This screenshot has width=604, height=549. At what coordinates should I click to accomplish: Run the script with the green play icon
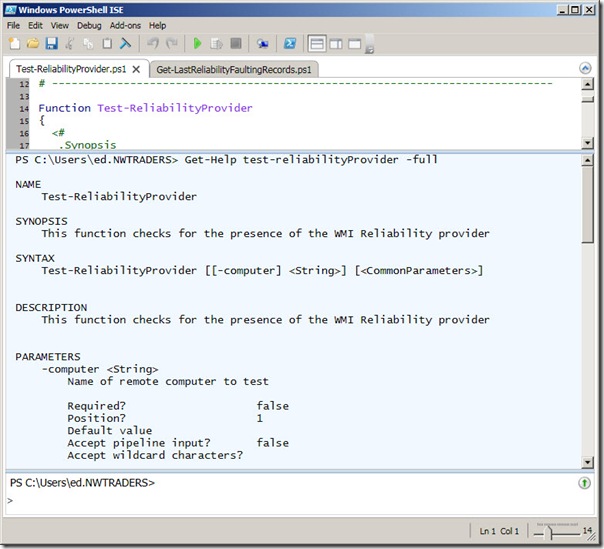tap(197, 43)
